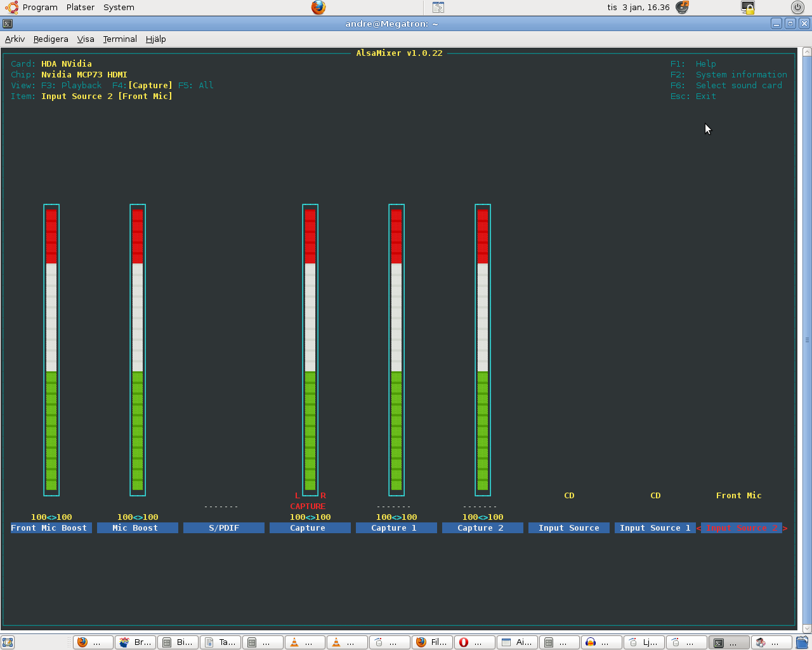Select the Input Source 1 CD selector
This screenshot has width=812, height=650.
click(x=655, y=527)
